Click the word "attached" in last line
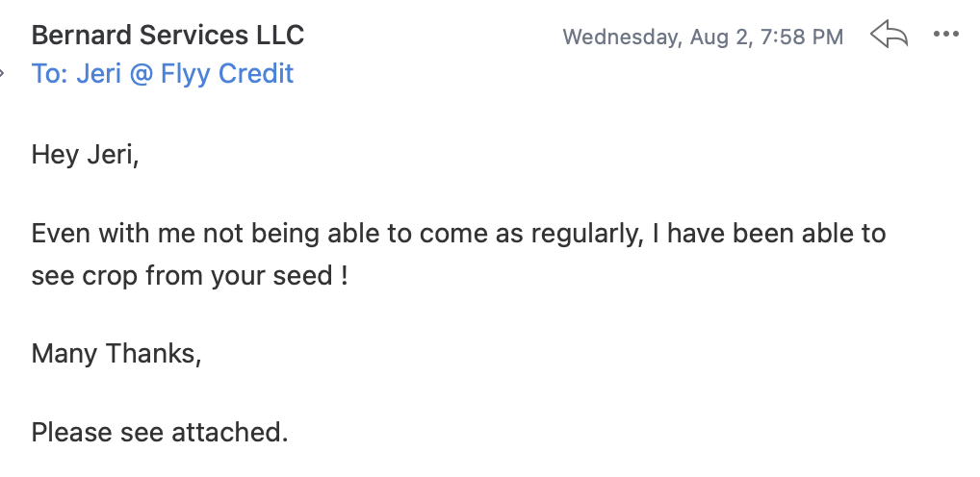The width and height of the screenshot is (980, 477). 225,432
